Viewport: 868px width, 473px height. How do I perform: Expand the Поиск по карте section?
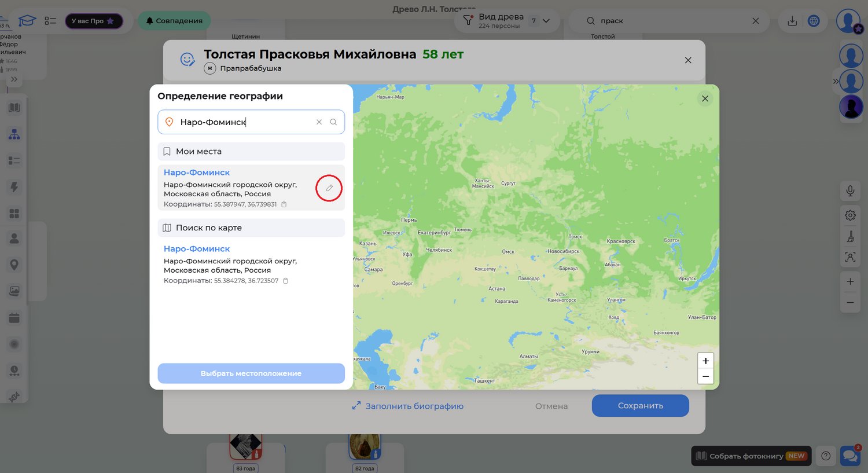tap(251, 228)
